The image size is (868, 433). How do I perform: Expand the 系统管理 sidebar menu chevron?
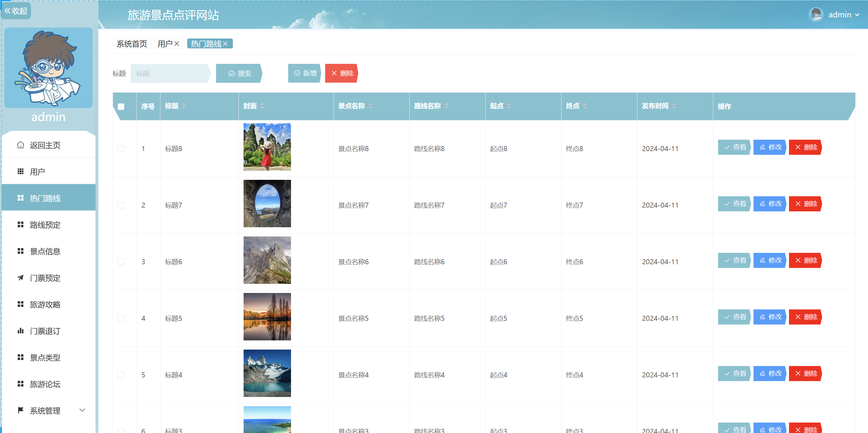(82, 410)
